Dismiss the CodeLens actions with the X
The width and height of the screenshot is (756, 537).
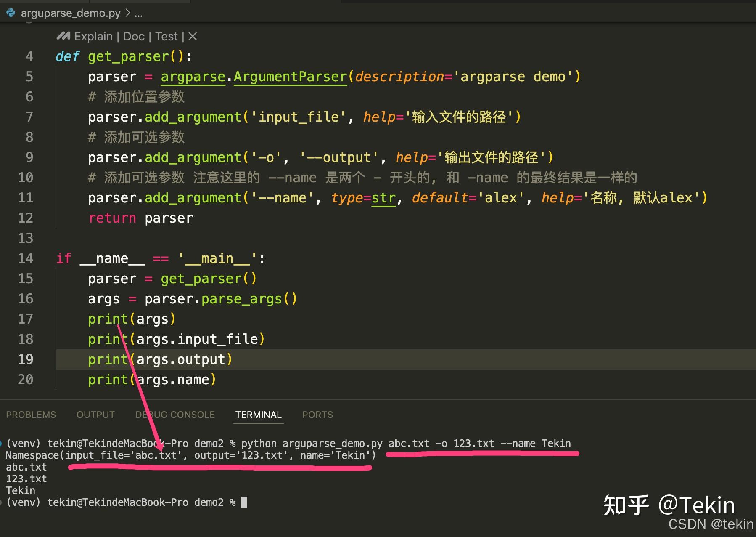coord(193,36)
